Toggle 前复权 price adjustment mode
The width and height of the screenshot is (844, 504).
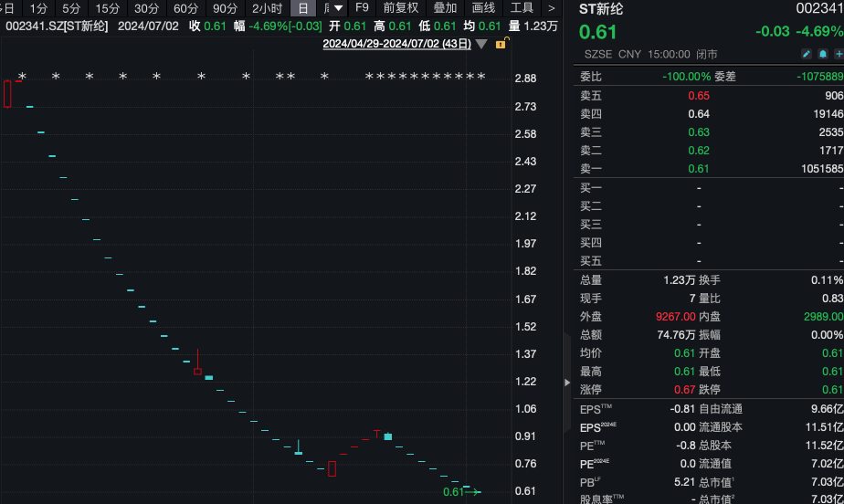[400, 8]
